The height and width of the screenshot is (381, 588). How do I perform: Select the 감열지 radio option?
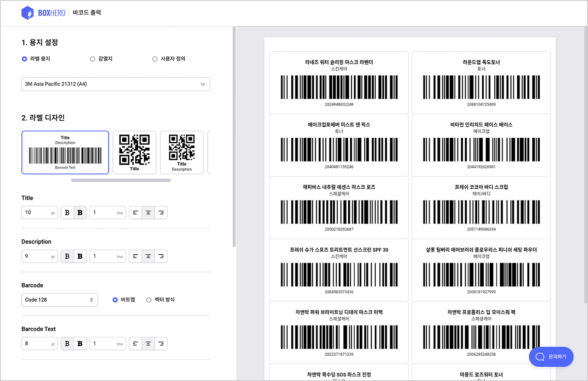[92, 59]
